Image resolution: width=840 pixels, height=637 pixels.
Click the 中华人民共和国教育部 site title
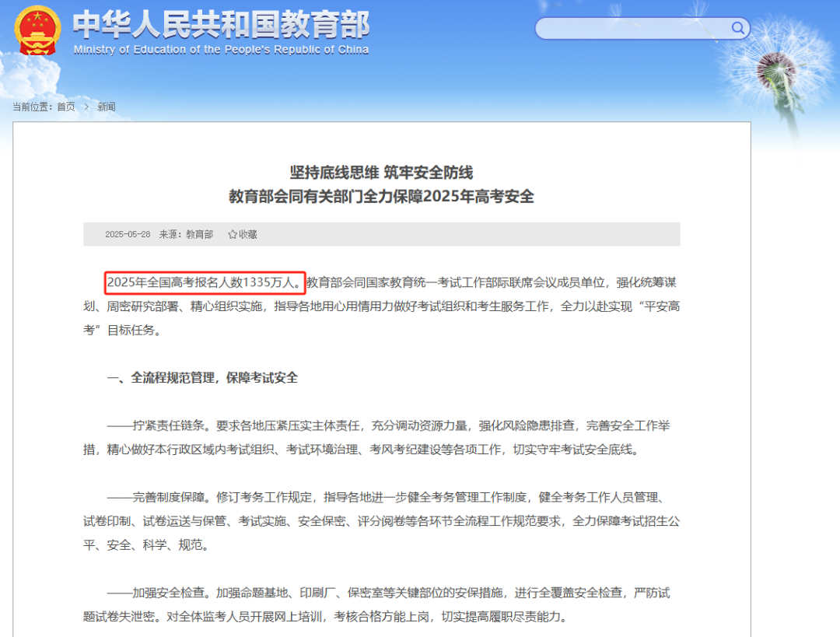221,25
